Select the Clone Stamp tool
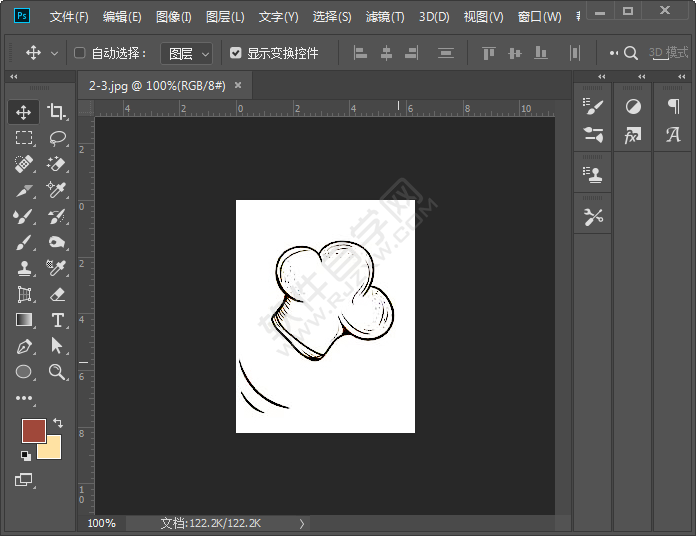Screen dimensions: 696x536 coord(24,268)
